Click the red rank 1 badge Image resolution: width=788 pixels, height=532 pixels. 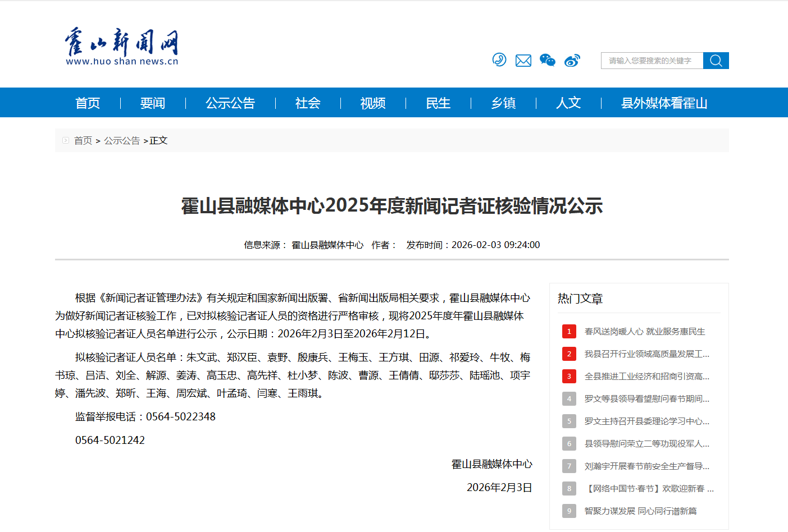(x=569, y=331)
